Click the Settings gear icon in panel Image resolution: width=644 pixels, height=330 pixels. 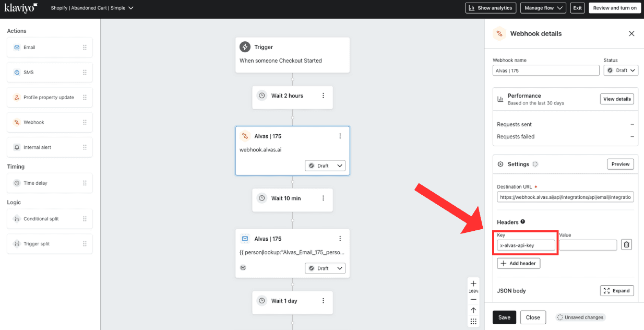pyautogui.click(x=500, y=164)
